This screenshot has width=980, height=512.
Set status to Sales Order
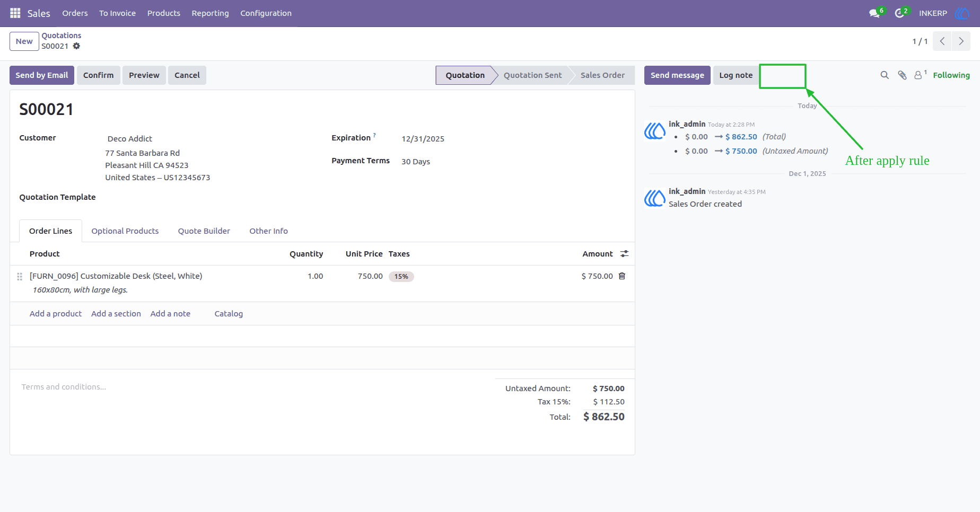tap(602, 75)
